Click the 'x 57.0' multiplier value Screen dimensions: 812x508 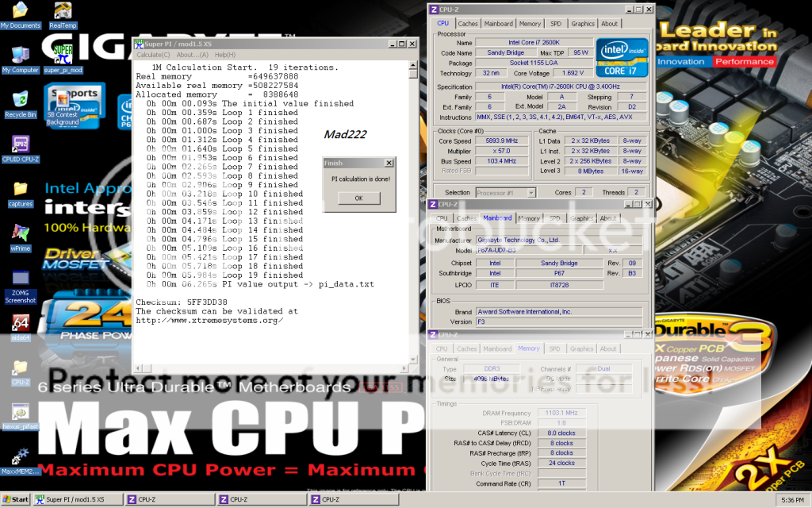(x=501, y=152)
